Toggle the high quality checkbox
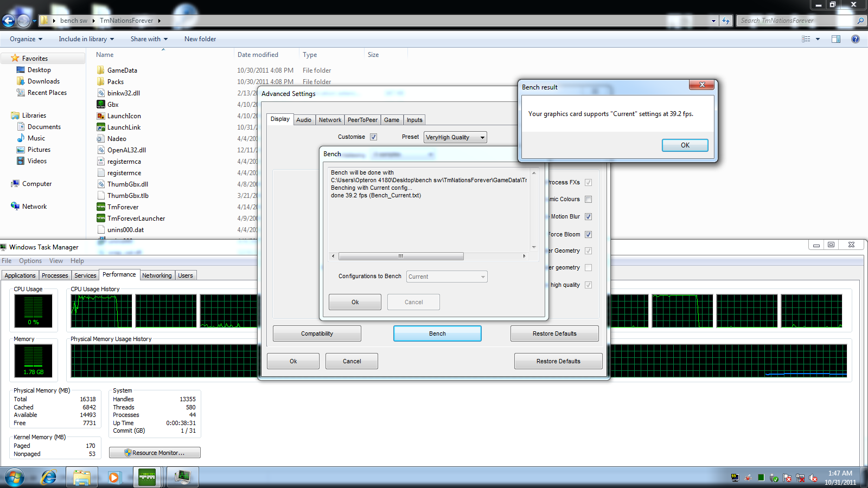Viewport: 868px width, 488px height. [x=588, y=285]
